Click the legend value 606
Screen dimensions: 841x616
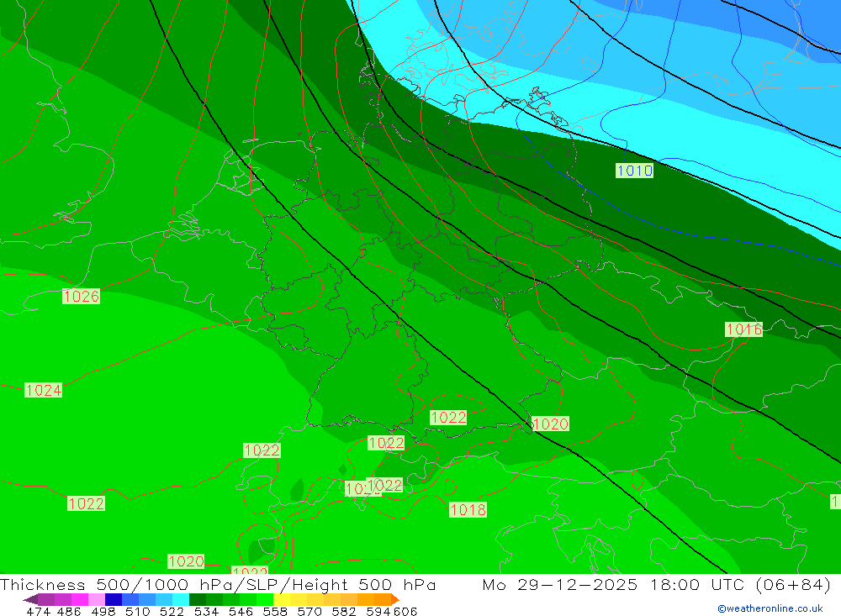tap(405, 612)
